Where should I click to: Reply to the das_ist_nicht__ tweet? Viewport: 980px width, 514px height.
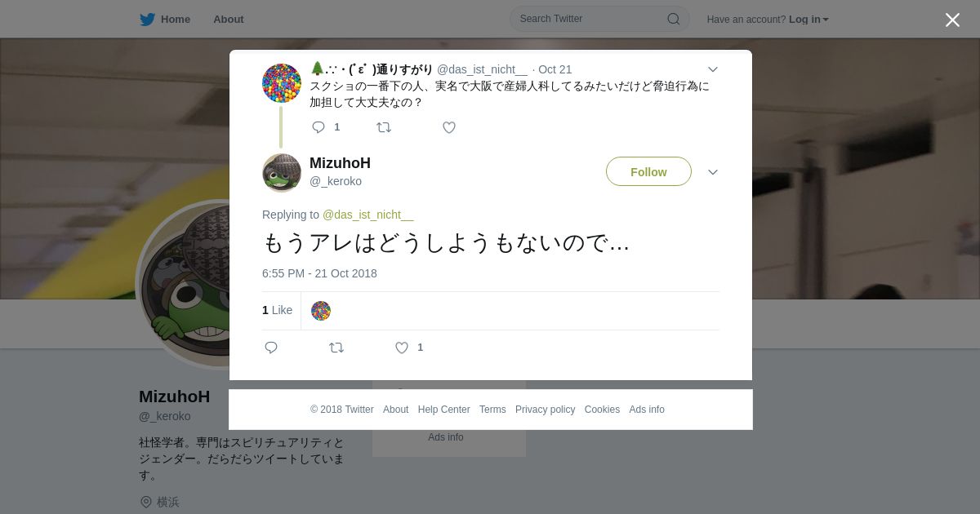tap(318, 127)
